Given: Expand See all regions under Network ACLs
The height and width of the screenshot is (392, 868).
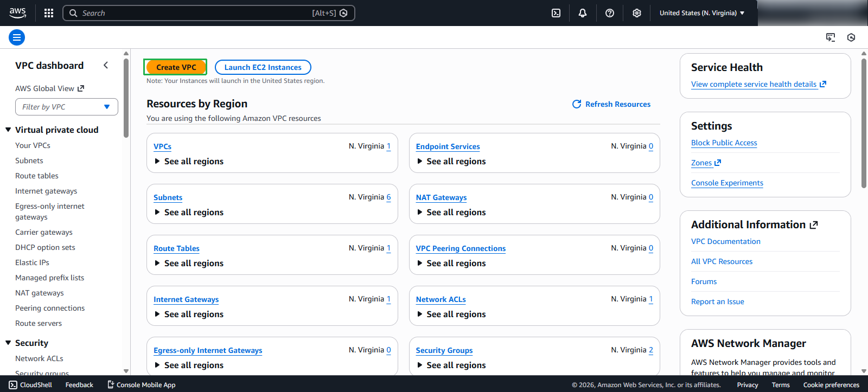Looking at the screenshot, I should point(451,314).
